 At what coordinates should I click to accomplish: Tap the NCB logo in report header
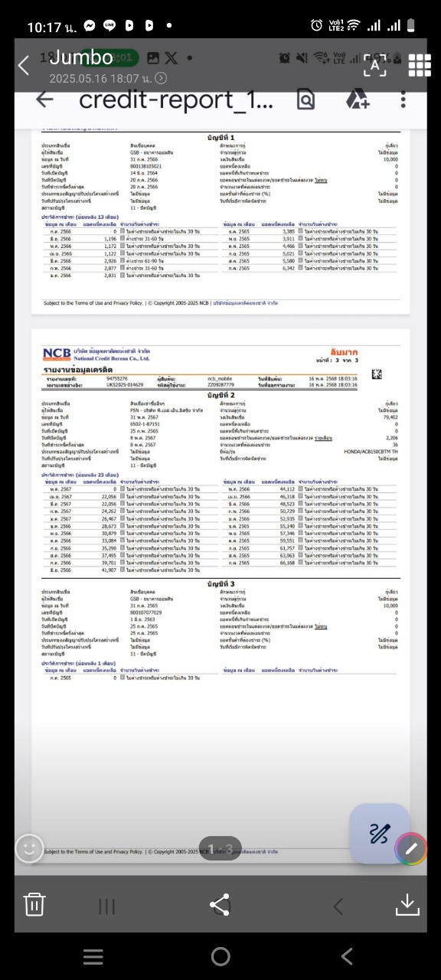pos(56,354)
